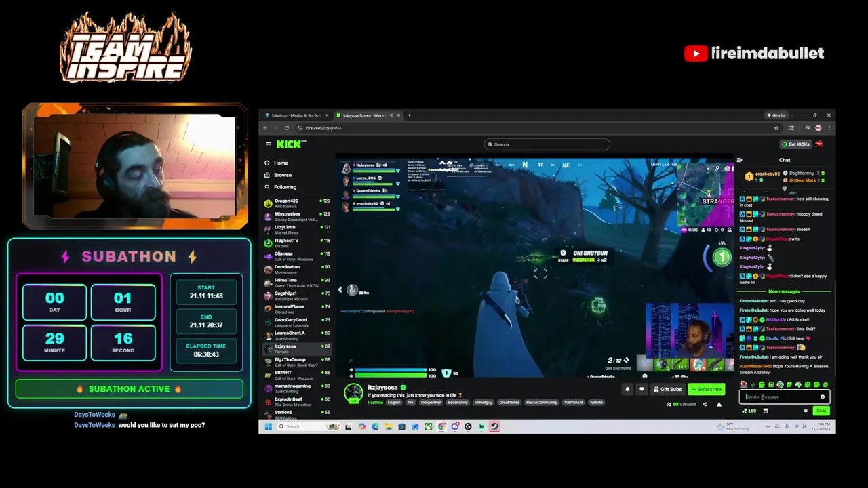Click the notification bell for itzjaysosa
The height and width of the screenshot is (488, 868).
pyautogui.click(x=627, y=389)
